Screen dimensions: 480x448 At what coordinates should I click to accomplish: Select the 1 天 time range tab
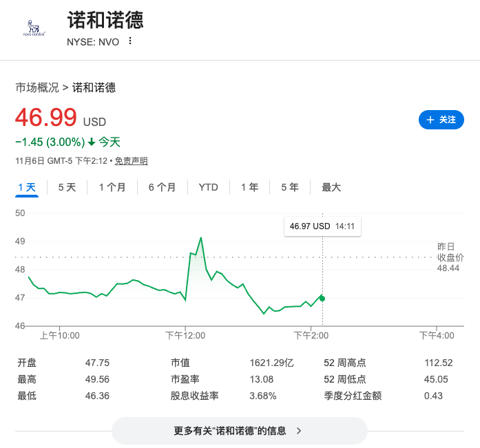tap(27, 187)
